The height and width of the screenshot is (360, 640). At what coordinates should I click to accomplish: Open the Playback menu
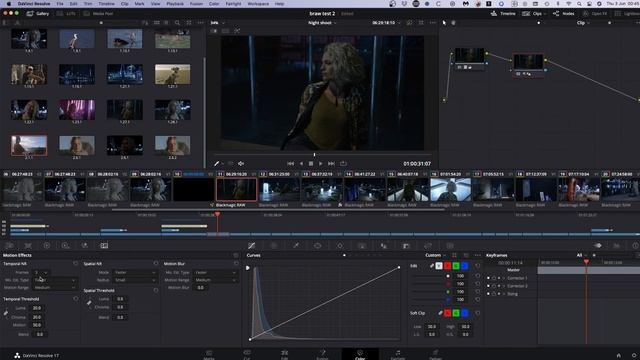click(x=175, y=4)
